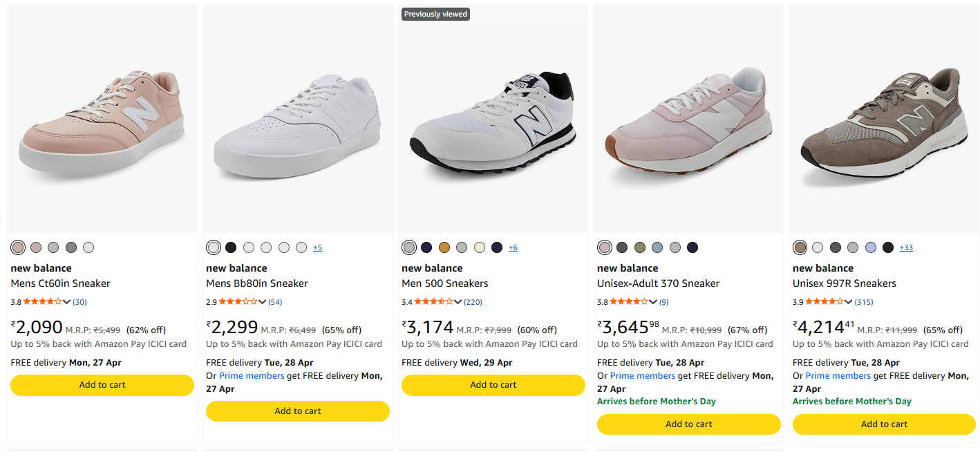Select black color swatch for Mens Bb80in
The height and width of the screenshot is (452, 980).
point(231,247)
